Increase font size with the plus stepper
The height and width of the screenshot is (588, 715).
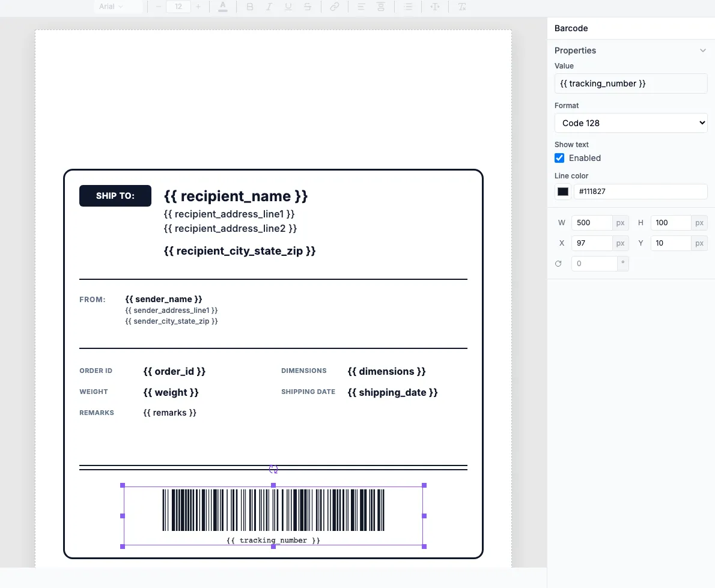[198, 7]
